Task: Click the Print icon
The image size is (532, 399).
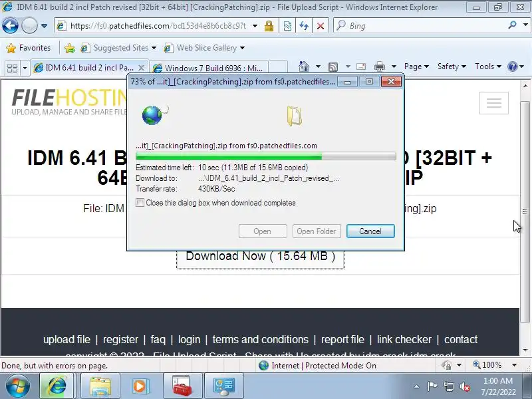Action: [x=379, y=66]
